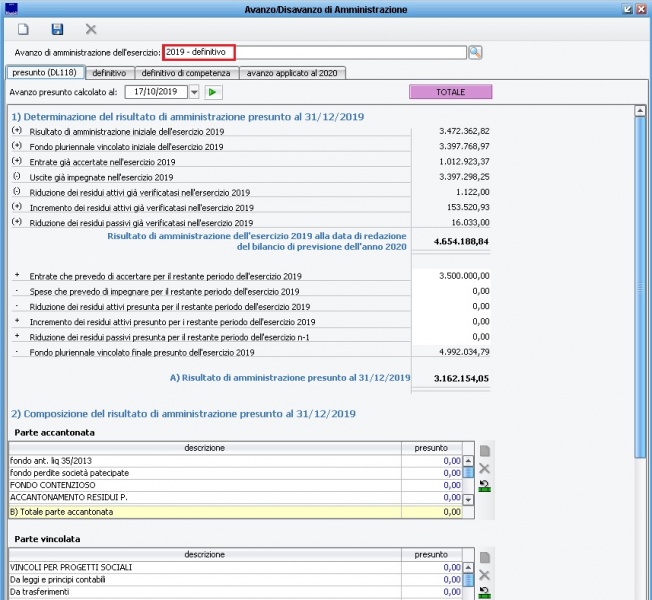Add new row in Parte accantonata
652x600 pixels.
click(x=486, y=451)
